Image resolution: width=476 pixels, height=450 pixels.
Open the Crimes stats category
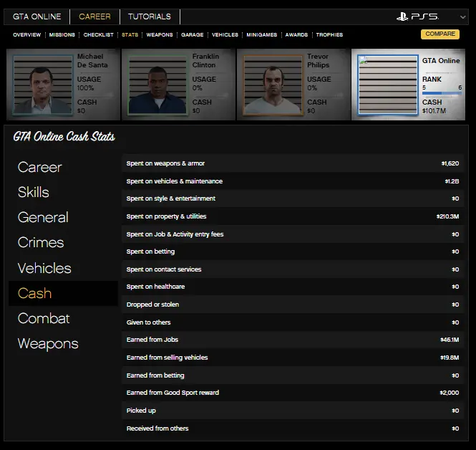pos(41,242)
